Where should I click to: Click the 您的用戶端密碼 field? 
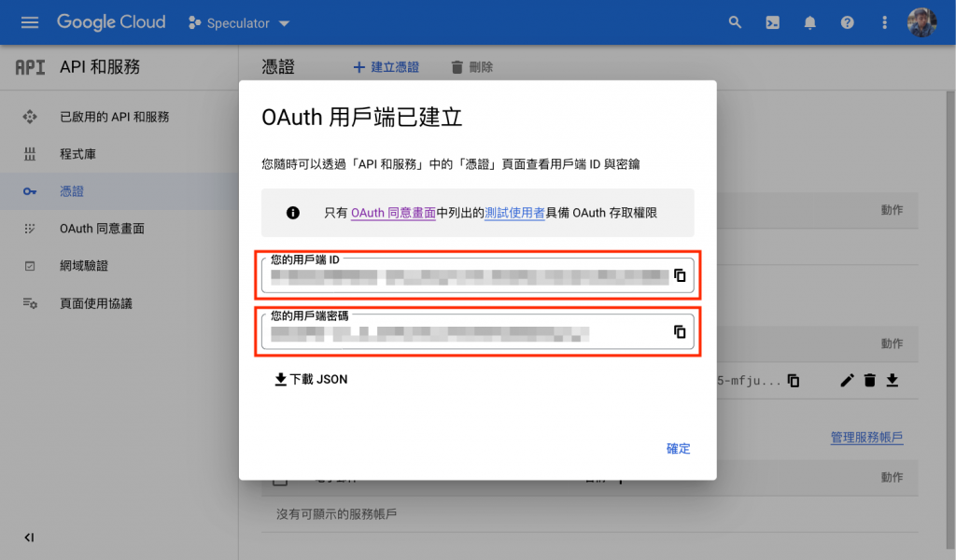(x=477, y=331)
